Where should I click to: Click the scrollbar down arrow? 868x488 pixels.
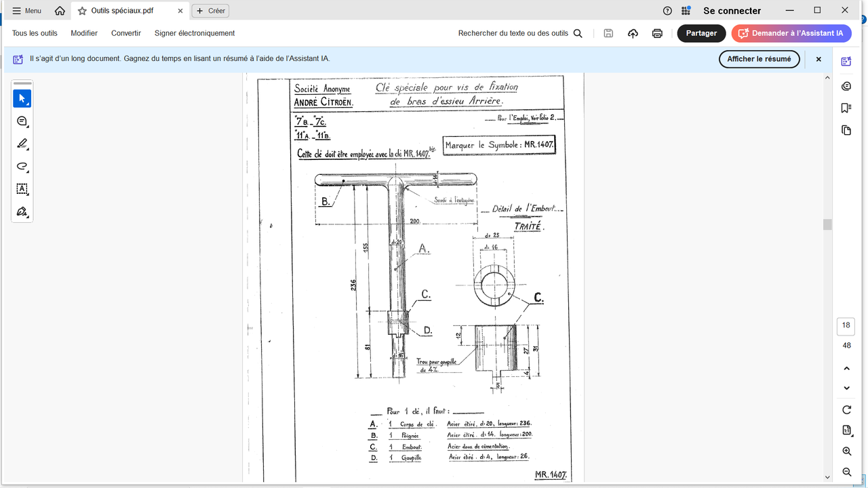pyautogui.click(x=827, y=477)
